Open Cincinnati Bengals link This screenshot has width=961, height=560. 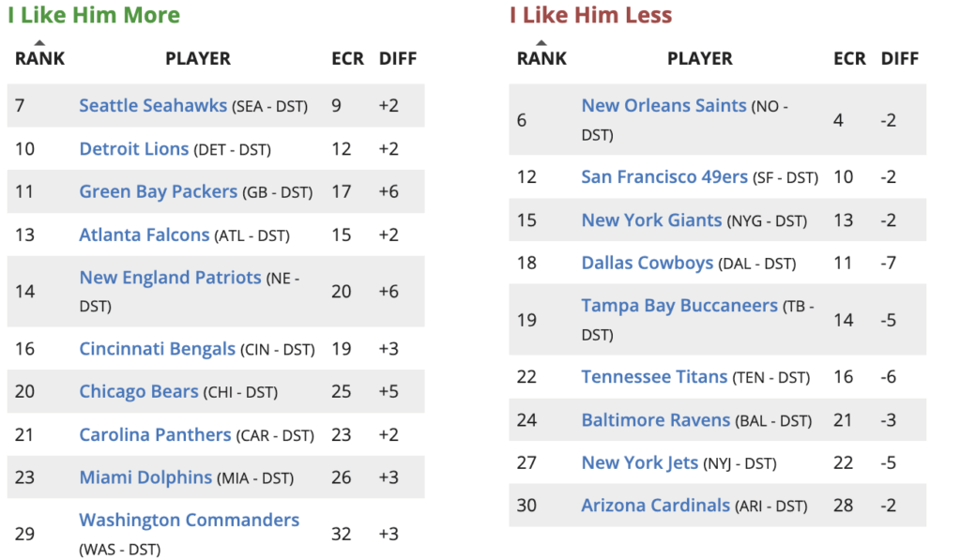click(x=157, y=349)
